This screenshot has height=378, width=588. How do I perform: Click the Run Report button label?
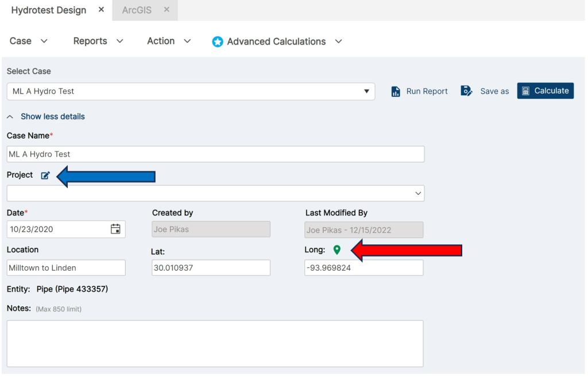[x=427, y=91]
